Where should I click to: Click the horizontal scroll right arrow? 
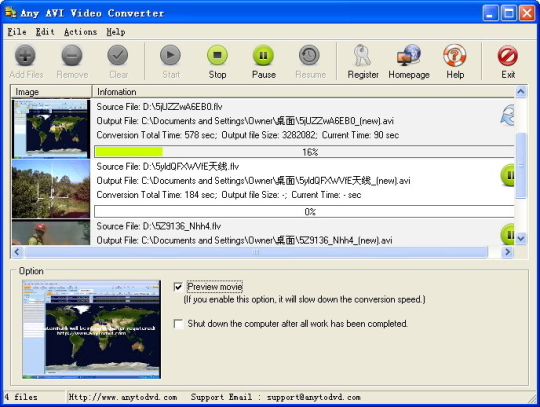(x=507, y=252)
